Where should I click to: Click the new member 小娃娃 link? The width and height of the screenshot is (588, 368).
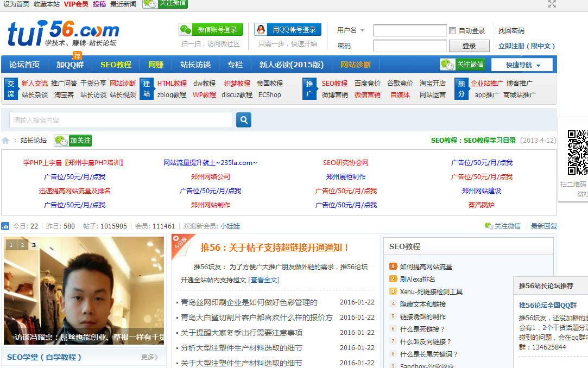(x=230, y=226)
